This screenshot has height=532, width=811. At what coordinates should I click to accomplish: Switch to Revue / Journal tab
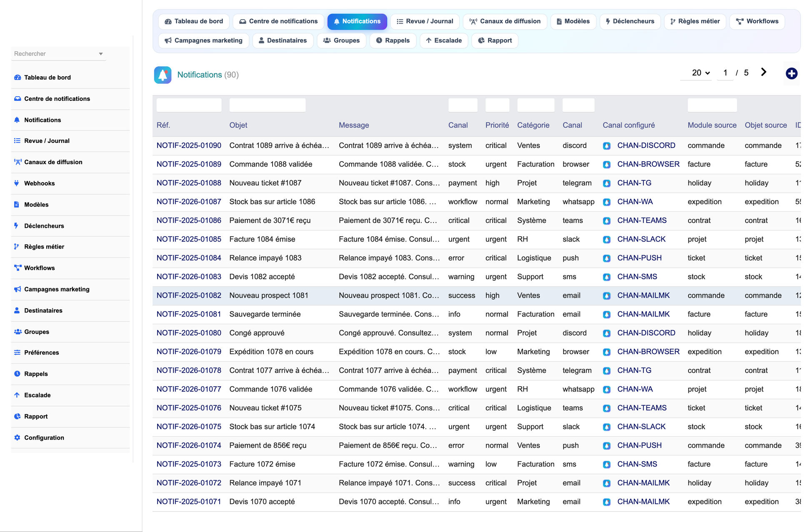(425, 21)
